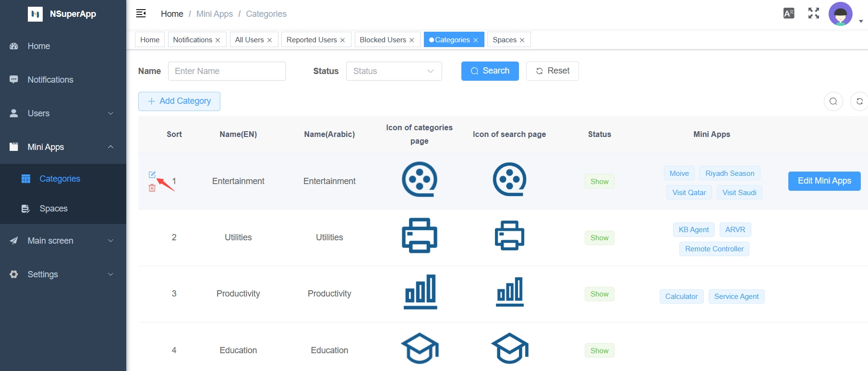Image resolution: width=868 pixels, height=371 pixels.
Task: Collapse the Mini Apps sidebar menu
Action: [x=63, y=147]
